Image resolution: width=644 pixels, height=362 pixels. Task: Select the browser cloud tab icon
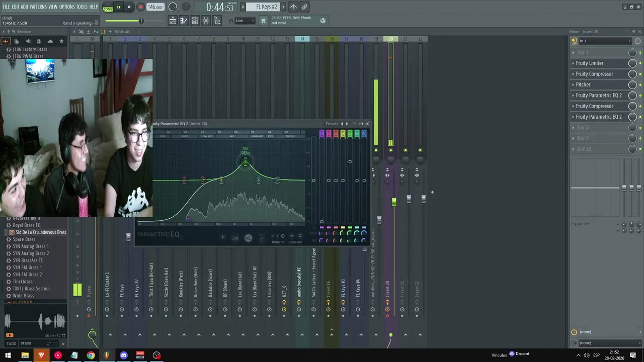pos(50,41)
